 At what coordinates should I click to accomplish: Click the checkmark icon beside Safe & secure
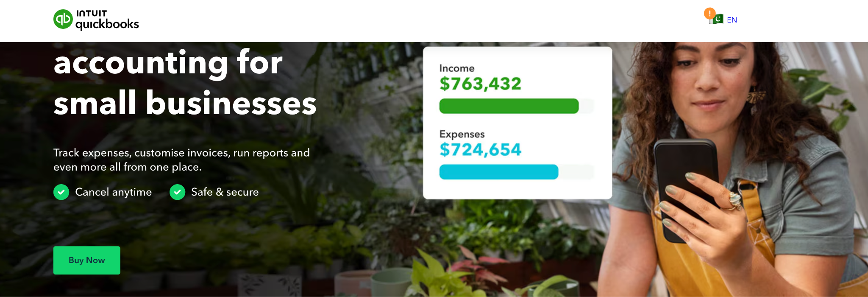(x=177, y=192)
